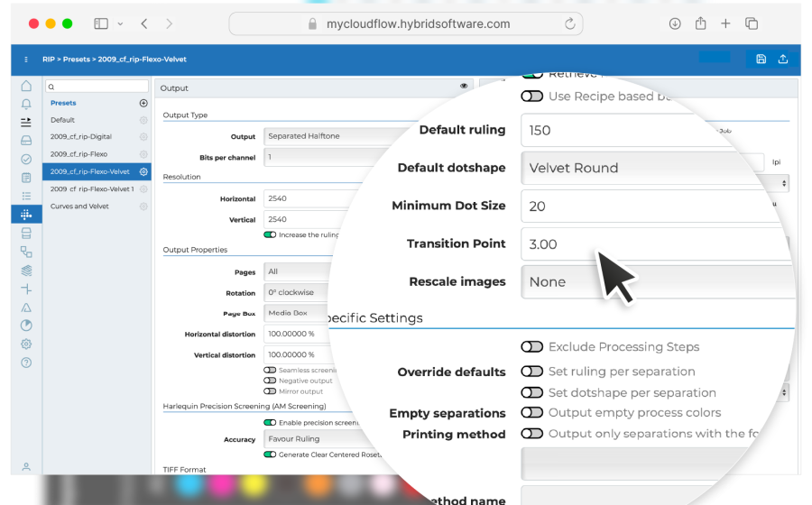This screenshot has width=812, height=505.
Task: Toggle Output section visibility eye
Action: coord(464,86)
